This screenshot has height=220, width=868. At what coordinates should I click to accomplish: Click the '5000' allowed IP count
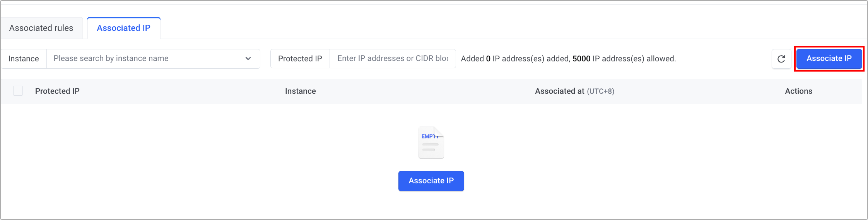pos(581,59)
